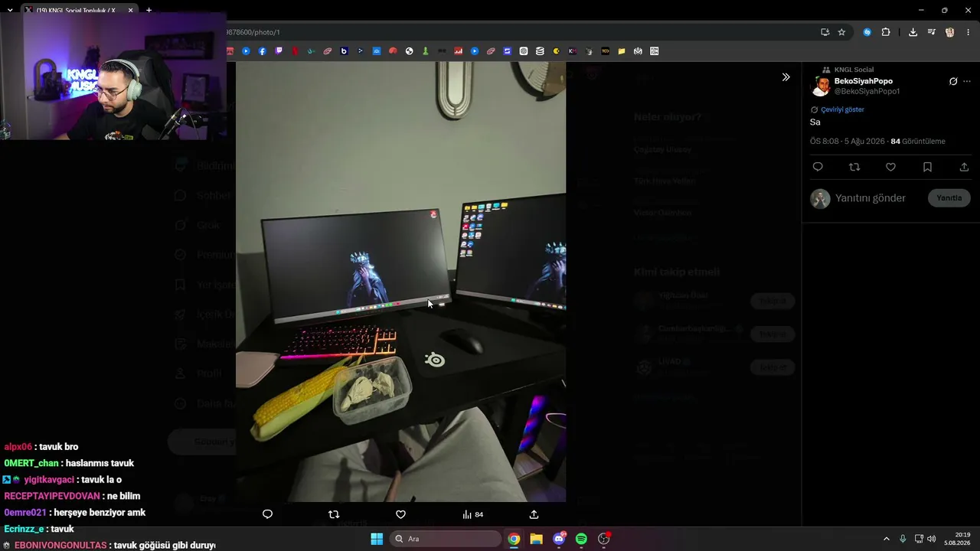Click the Grok icon beside BekoSiyahPopo
This screenshot has height=551, width=980.
point(953,81)
